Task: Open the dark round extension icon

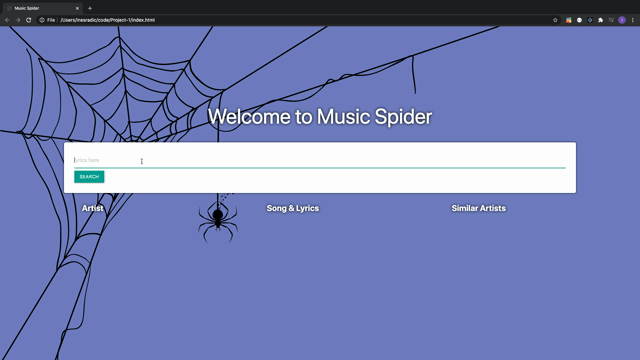Action: click(590, 20)
